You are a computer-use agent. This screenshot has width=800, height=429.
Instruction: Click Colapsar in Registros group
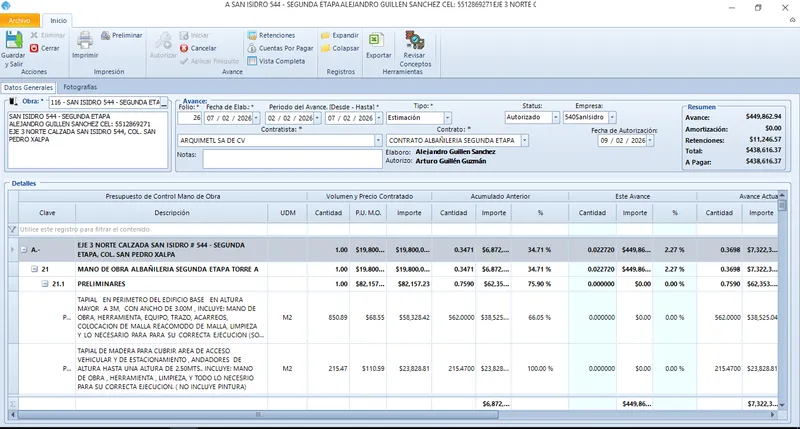[340, 48]
